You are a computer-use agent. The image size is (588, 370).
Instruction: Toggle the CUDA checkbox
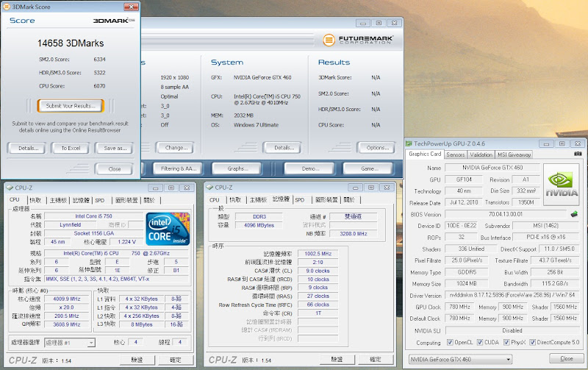pos(481,342)
